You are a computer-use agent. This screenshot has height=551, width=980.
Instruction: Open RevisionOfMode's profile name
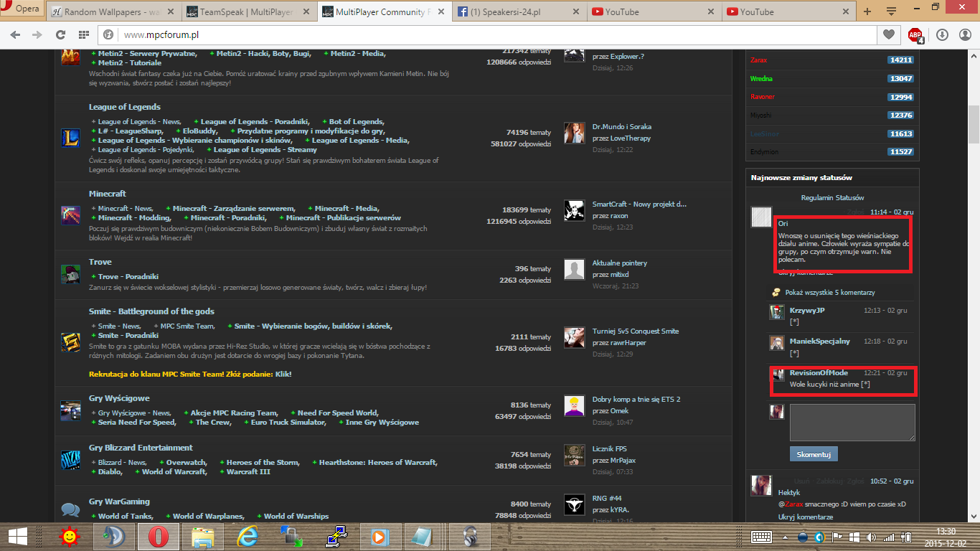point(819,373)
